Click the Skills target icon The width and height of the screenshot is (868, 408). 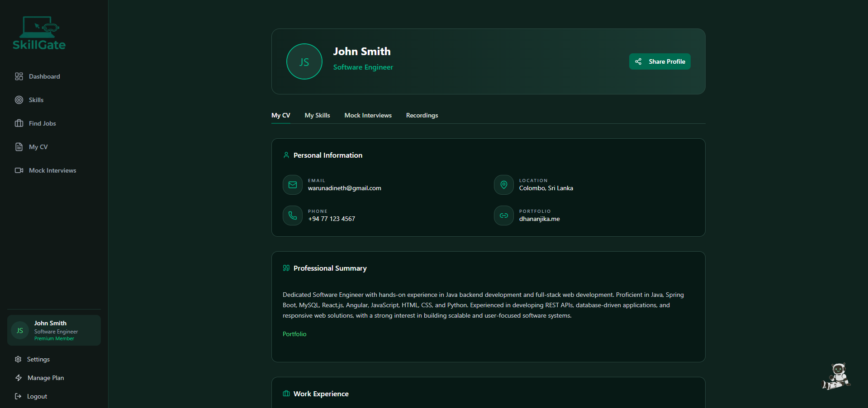[x=19, y=100]
